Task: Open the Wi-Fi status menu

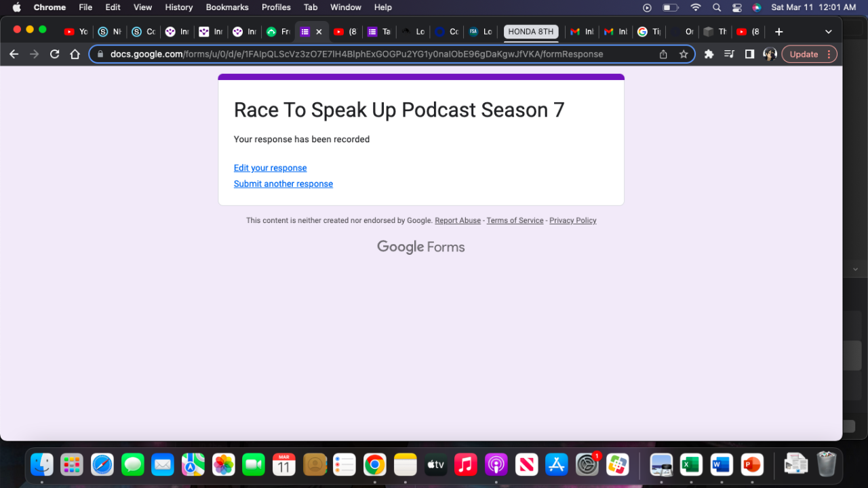Action: coord(696,7)
